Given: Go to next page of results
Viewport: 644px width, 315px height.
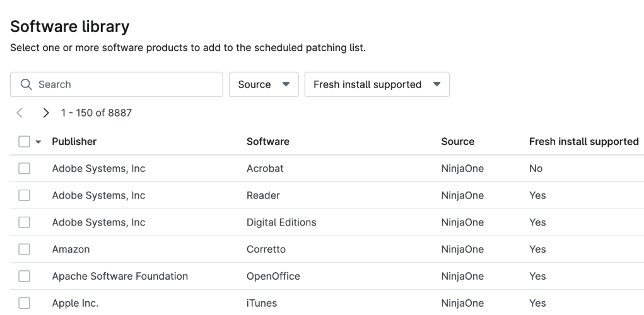Looking at the screenshot, I should (45, 113).
